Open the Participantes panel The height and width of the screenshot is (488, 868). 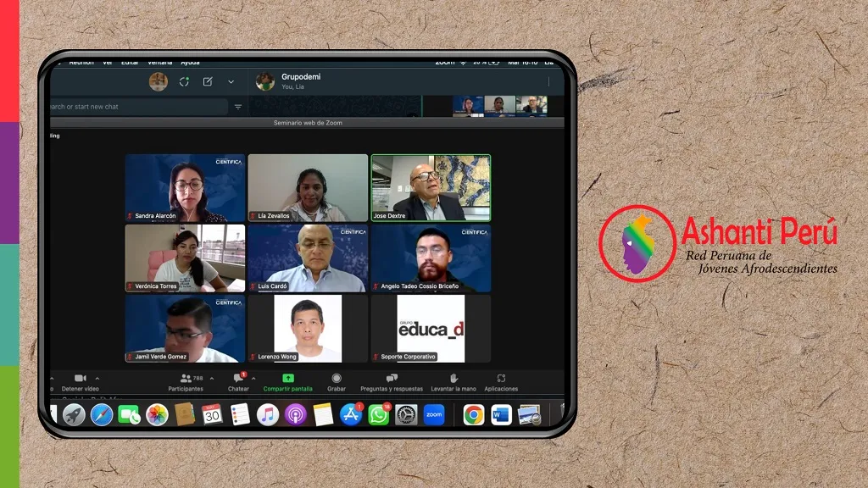click(186, 379)
